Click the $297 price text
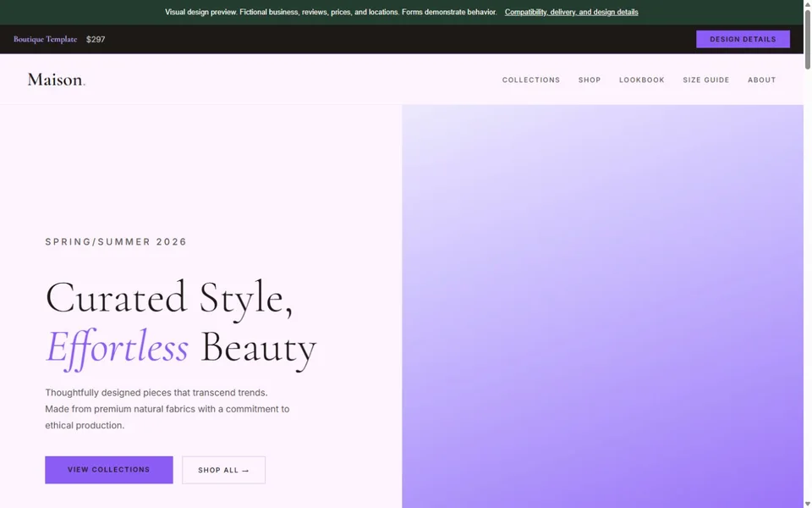Screen dimensions: 812x508 pos(96,40)
